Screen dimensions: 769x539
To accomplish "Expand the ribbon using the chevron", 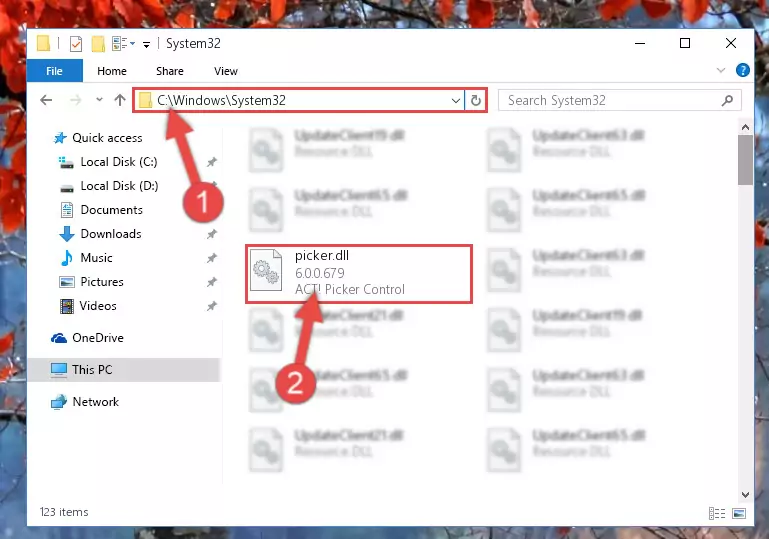I will point(720,70).
